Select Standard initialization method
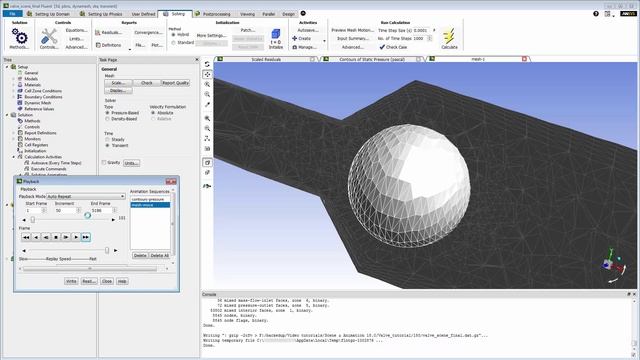Screen dimensions: 640x360 173,42
